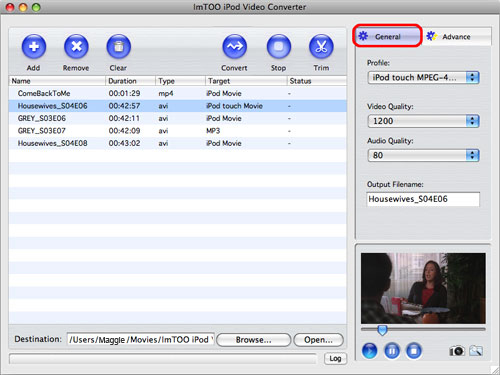The image size is (500, 375).
Task: Click the mp4 type cell
Action: coord(166,94)
